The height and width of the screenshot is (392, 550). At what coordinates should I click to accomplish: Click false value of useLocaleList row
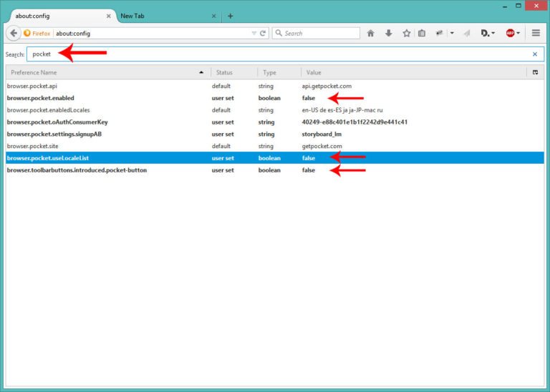(x=309, y=158)
